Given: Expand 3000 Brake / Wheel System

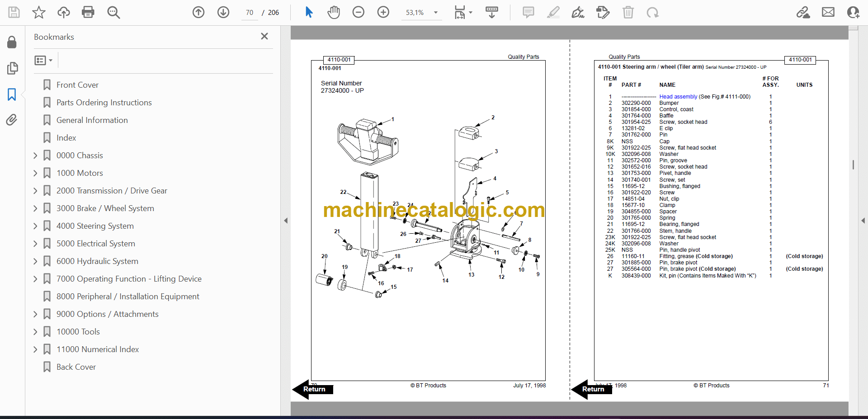Looking at the screenshot, I should point(35,208).
